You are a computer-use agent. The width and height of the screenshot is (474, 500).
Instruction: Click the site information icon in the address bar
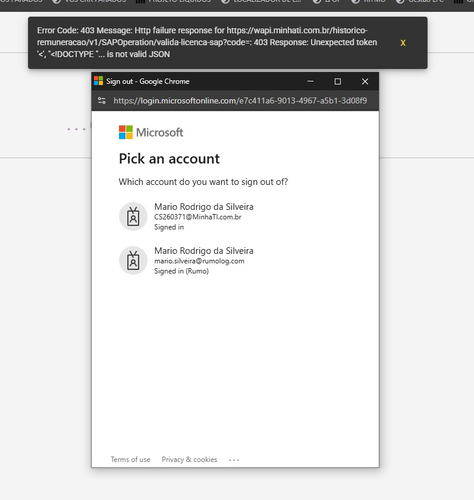click(102, 100)
